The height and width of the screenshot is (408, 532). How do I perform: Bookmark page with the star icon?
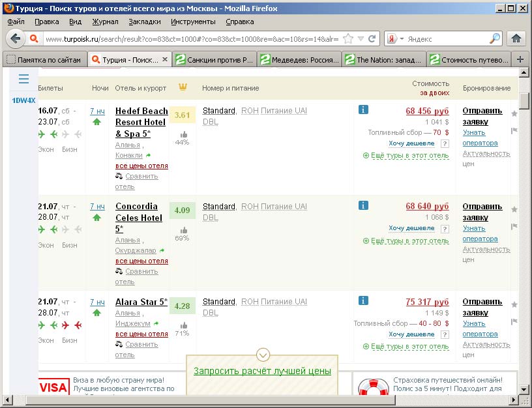click(348, 38)
